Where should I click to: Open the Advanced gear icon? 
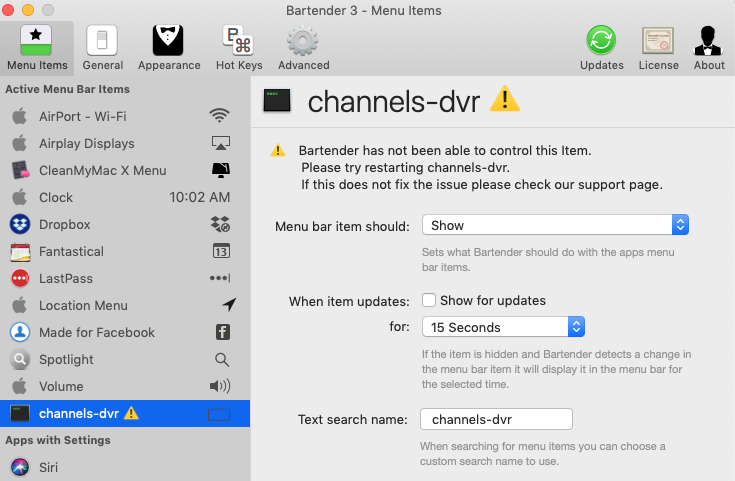click(x=303, y=41)
